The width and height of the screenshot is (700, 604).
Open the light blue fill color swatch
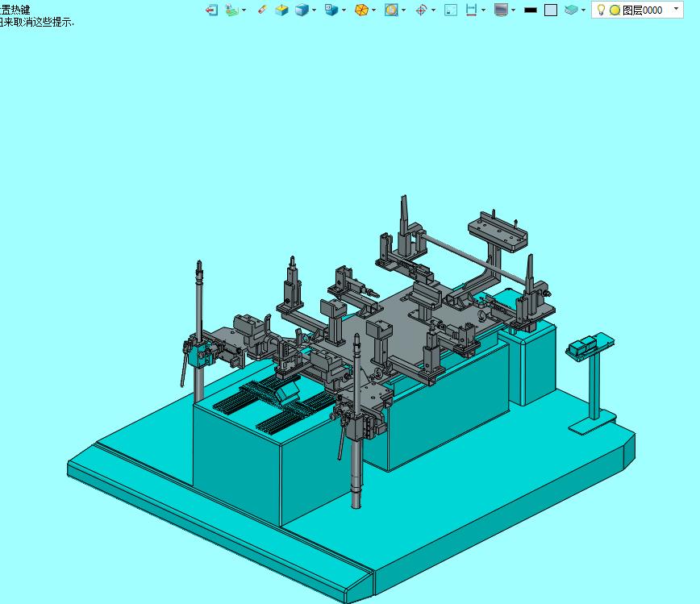click(x=551, y=10)
